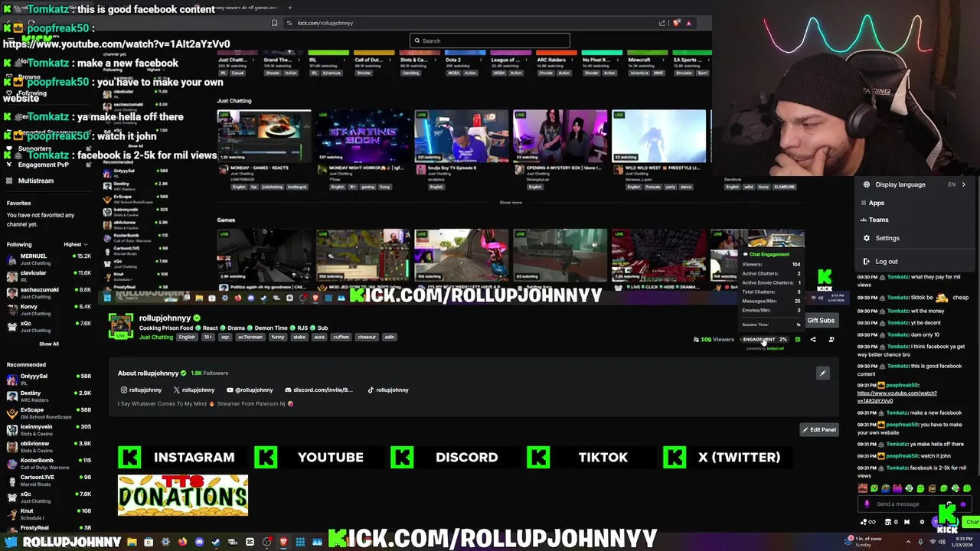Click the channel points icon below chat input
This screenshot has width=980, height=551.
(x=863, y=522)
